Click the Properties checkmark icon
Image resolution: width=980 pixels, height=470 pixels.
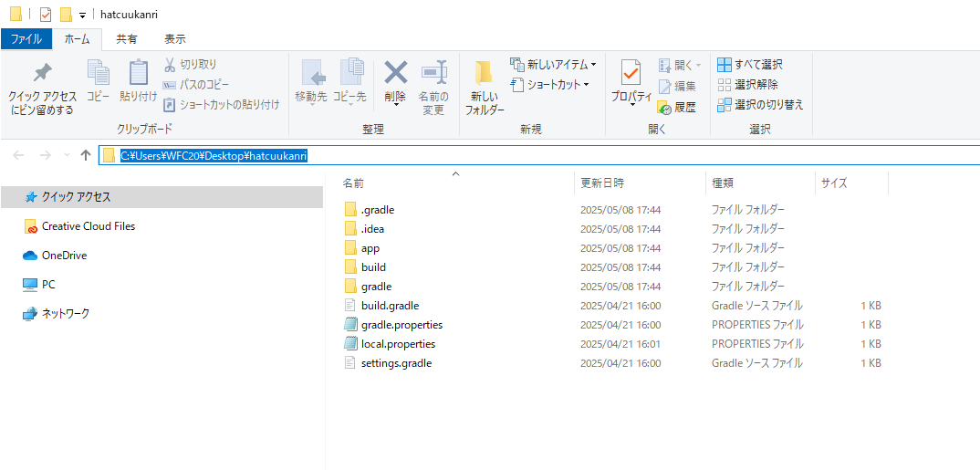(631, 72)
